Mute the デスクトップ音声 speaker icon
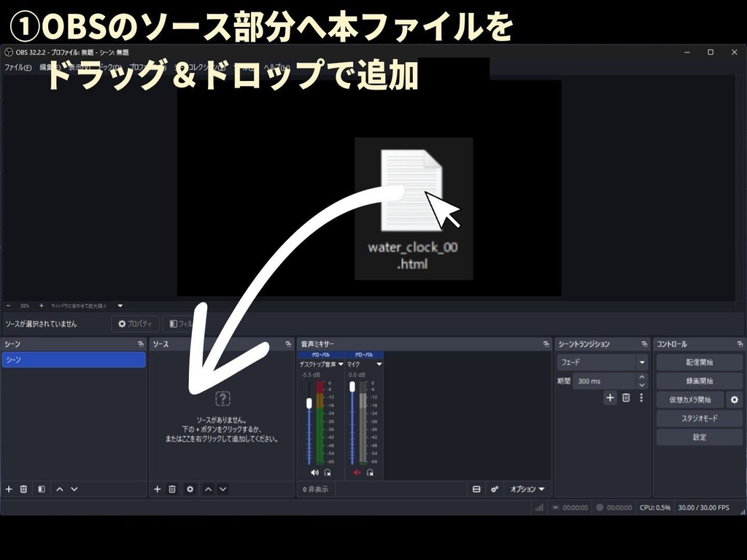 pos(314,472)
